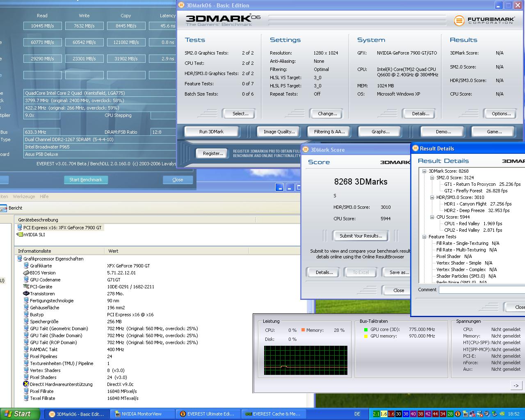The height and width of the screenshot is (420, 525).
Task: Click the Windows Start button
Action: [19, 414]
